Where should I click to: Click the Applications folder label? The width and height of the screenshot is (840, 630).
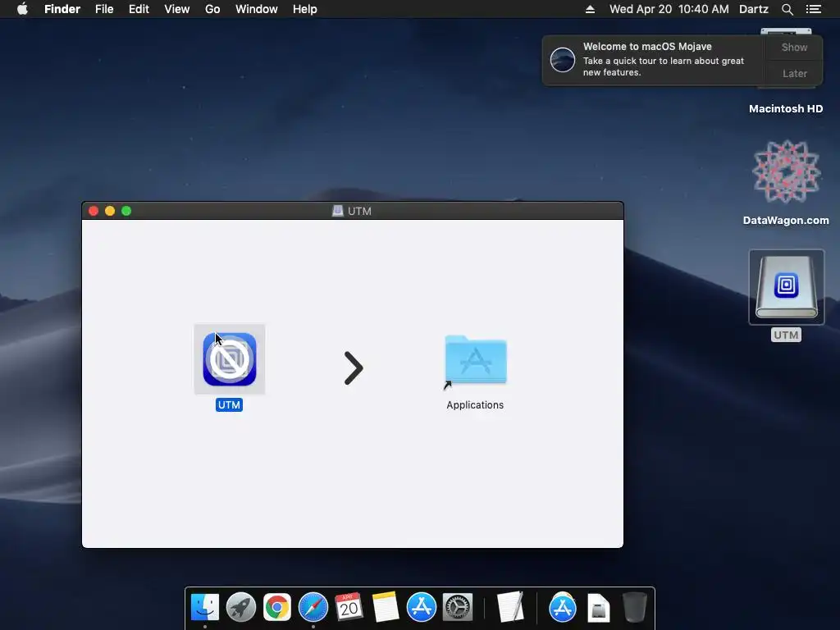[x=475, y=405]
